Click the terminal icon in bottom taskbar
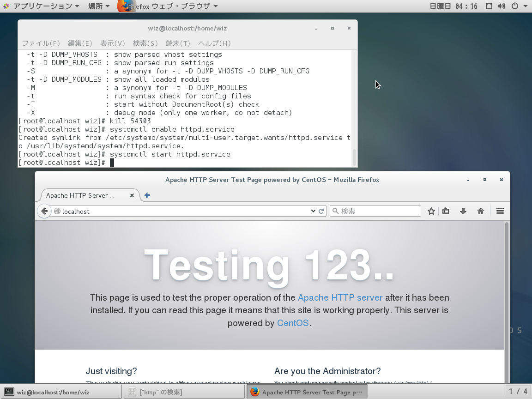The height and width of the screenshot is (399, 532). click(x=9, y=392)
